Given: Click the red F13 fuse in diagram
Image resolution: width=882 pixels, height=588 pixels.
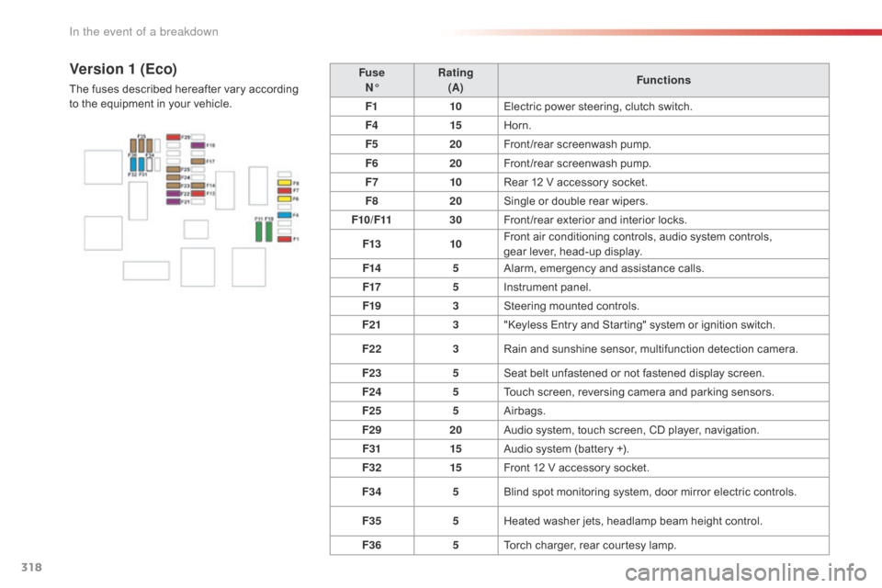Looking at the screenshot, I should pyautogui.click(x=198, y=194).
